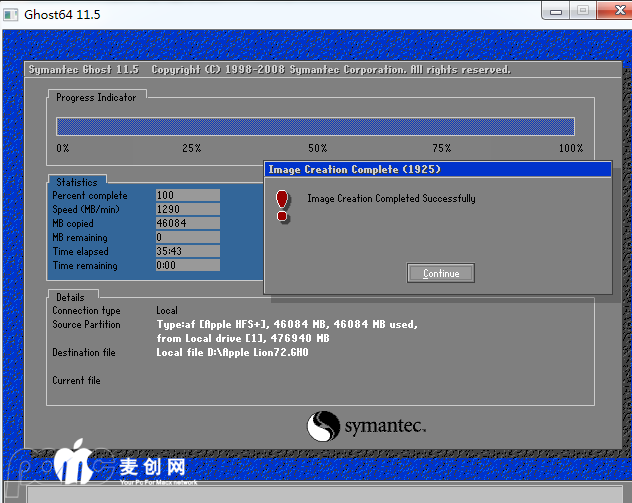Image resolution: width=632 pixels, height=503 pixels.
Task: Click the Speed (MB/min) value field
Action: click(187, 210)
